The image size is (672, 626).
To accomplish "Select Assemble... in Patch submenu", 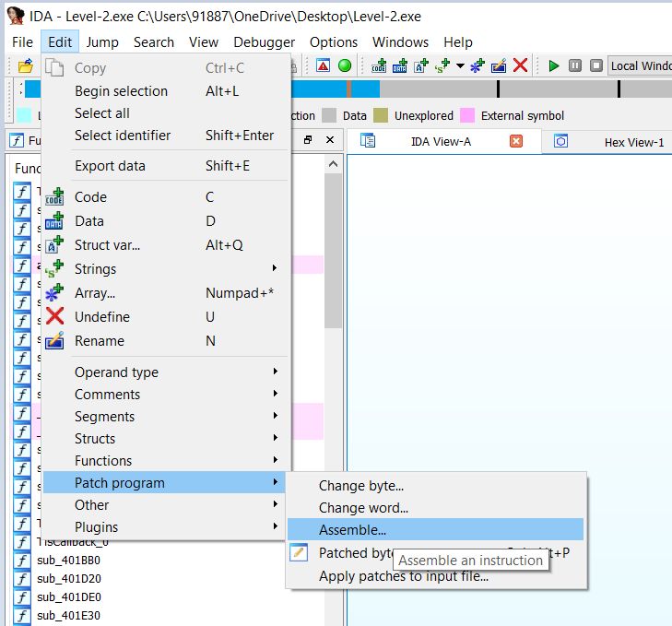I will click(x=435, y=530).
